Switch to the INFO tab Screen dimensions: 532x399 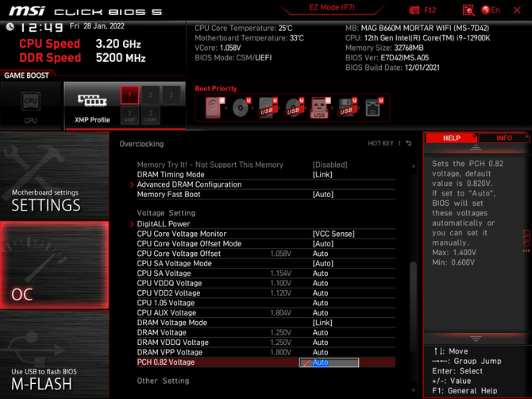504,138
